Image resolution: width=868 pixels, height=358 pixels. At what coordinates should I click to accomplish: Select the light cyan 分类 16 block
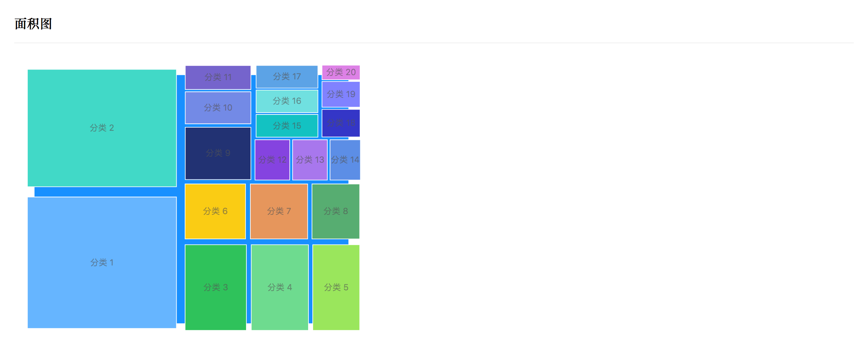287,101
